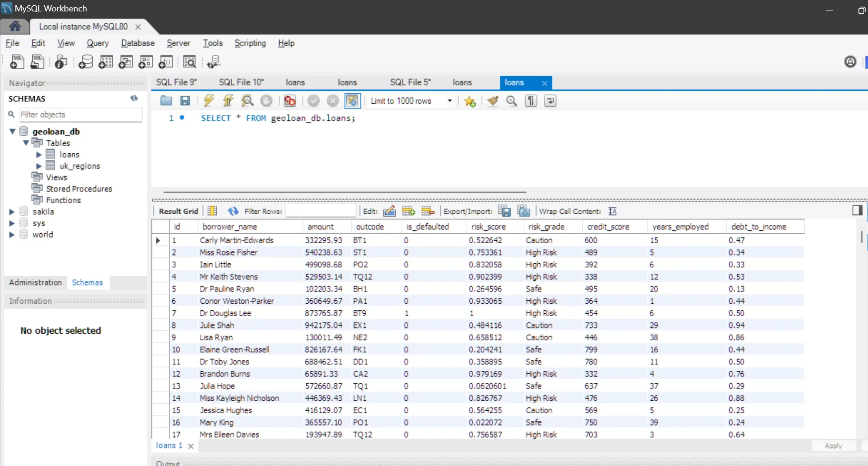Screen dimensions: 868x466
Task: Create a new function icon
Action: point(166,62)
